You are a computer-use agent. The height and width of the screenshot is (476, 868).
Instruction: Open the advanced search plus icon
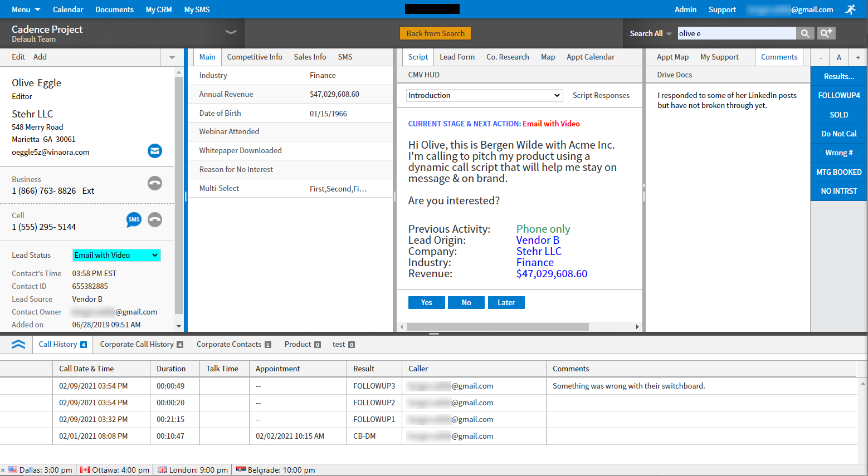pos(826,33)
